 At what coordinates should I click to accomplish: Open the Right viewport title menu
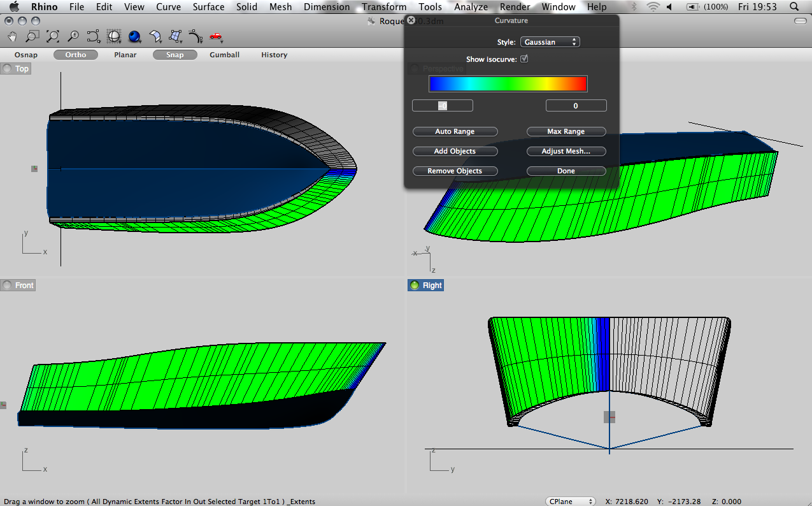click(x=425, y=285)
